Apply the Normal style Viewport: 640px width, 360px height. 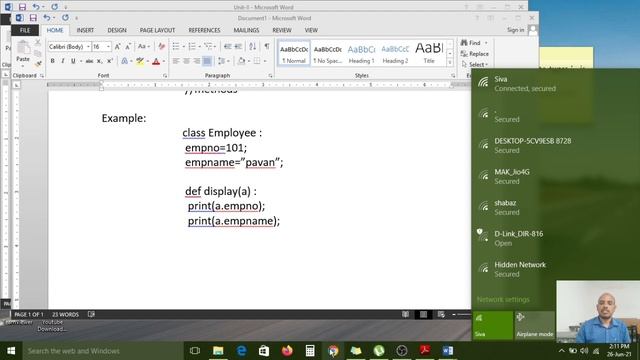point(293,53)
